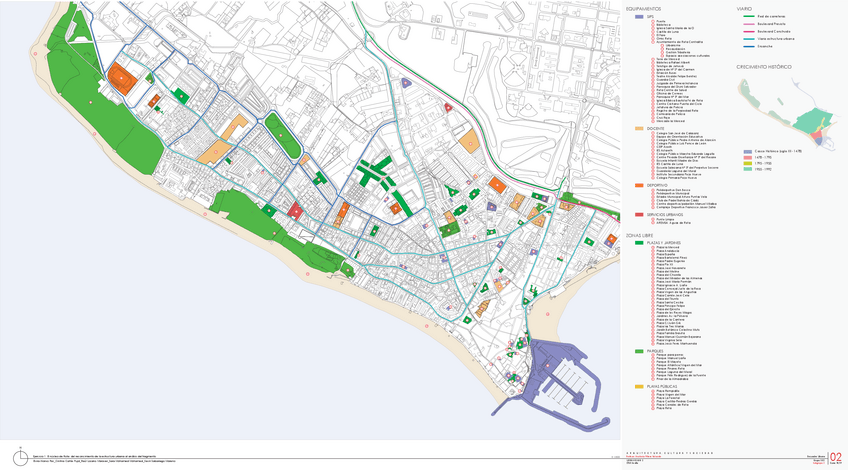Choose the green PARQUES legend swatch
This screenshot has width=848, height=470.
[638, 351]
